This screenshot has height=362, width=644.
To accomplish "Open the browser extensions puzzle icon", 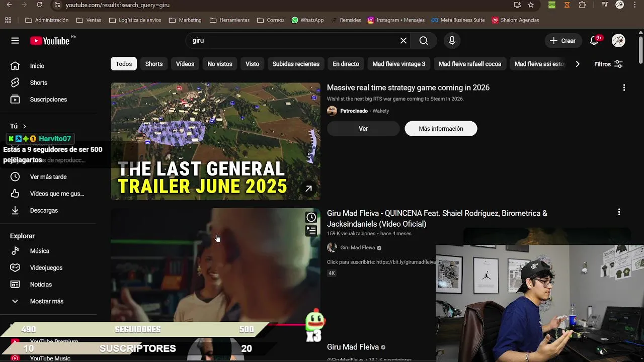I will (582, 5).
